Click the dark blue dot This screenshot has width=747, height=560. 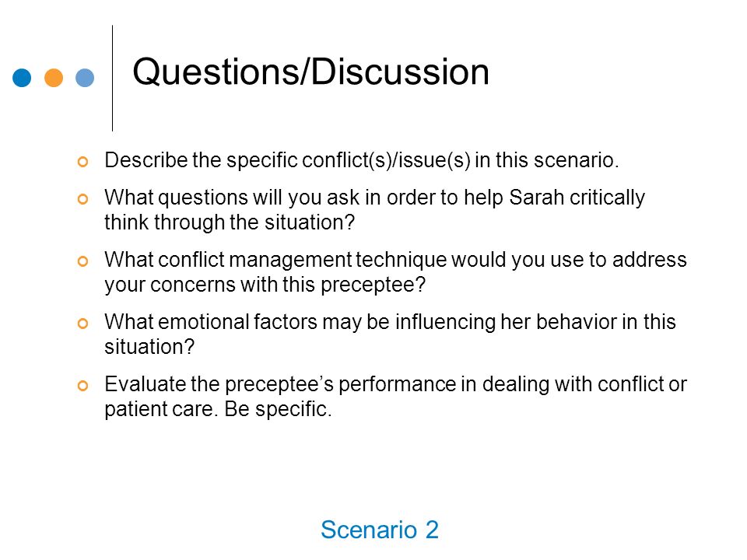(x=22, y=78)
